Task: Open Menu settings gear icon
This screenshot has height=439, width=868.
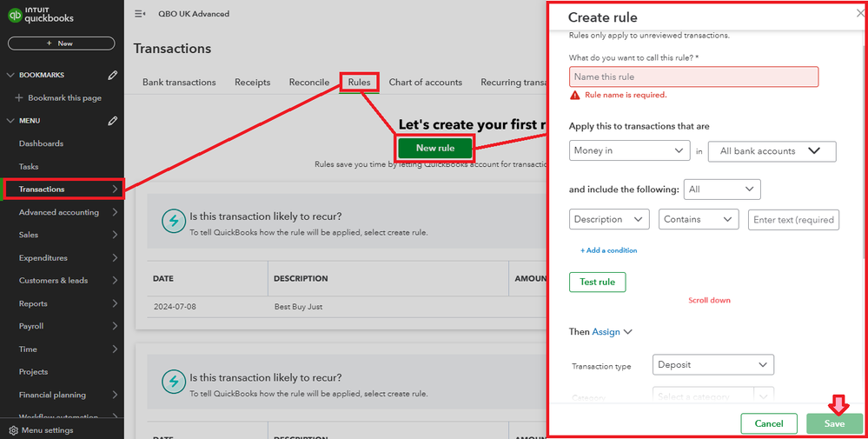Action: pyautogui.click(x=12, y=430)
